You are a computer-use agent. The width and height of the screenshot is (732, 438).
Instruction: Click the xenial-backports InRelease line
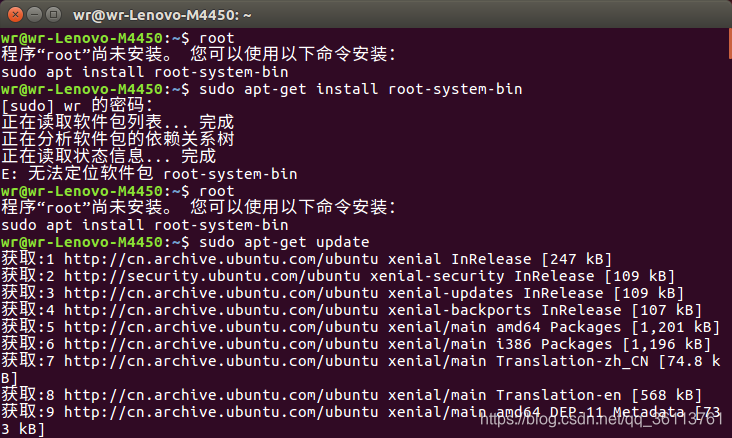coord(351,310)
